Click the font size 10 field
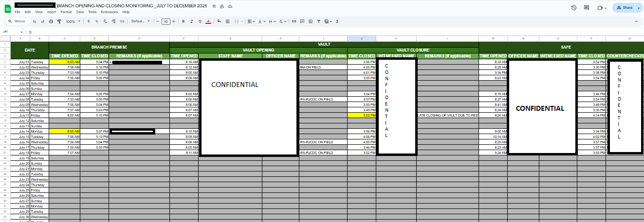 (x=166, y=21)
